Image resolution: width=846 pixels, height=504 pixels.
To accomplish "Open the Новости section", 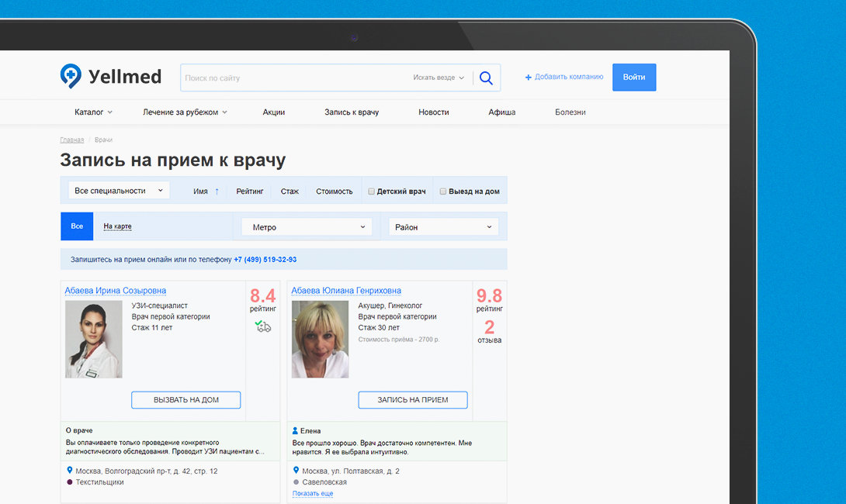I will click(x=434, y=112).
